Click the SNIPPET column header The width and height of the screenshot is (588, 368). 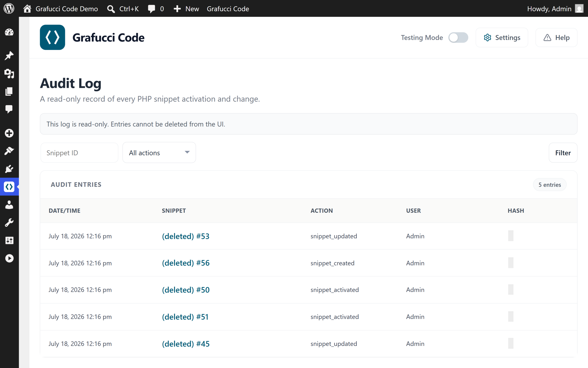pyautogui.click(x=174, y=210)
